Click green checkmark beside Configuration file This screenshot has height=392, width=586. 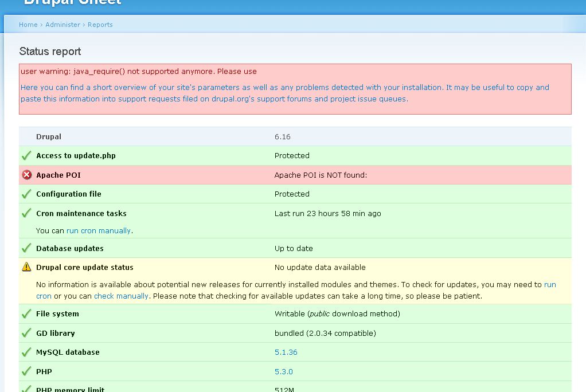[26, 194]
